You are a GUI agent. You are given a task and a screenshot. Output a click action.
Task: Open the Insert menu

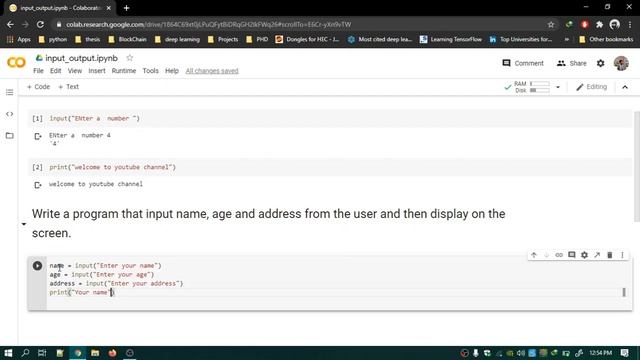[x=97, y=71]
